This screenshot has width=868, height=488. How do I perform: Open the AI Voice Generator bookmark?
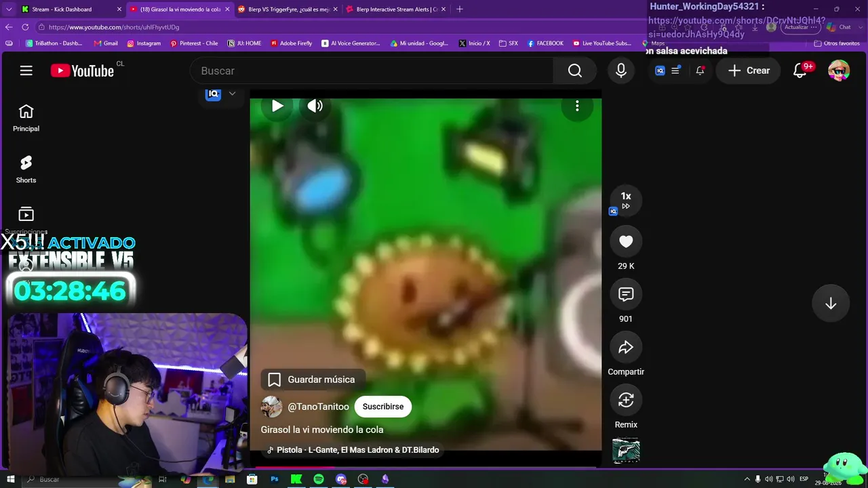pos(351,43)
